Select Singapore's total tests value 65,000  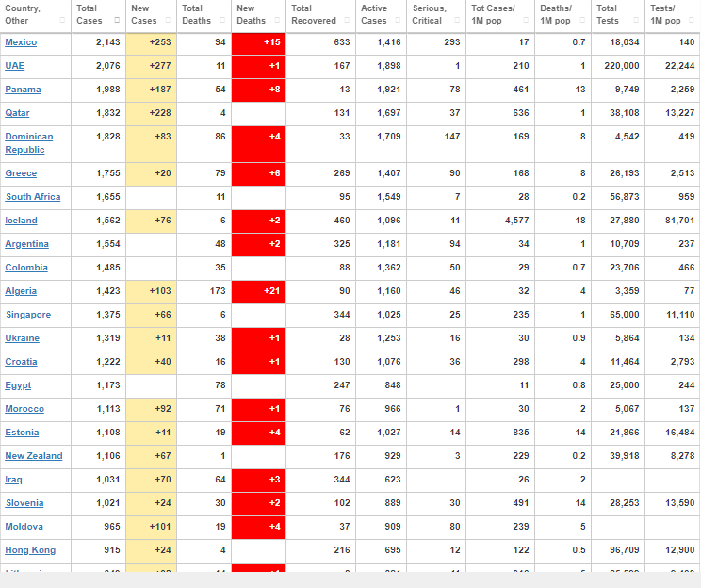coord(624,315)
